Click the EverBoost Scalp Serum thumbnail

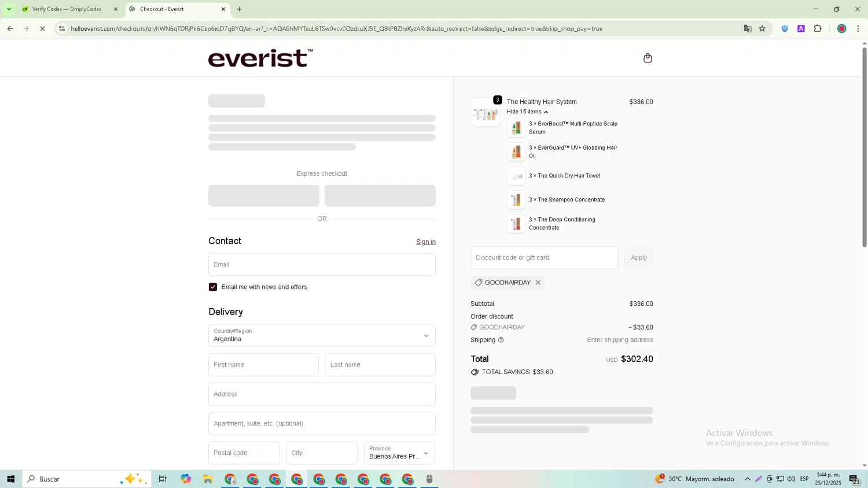[x=516, y=128]
